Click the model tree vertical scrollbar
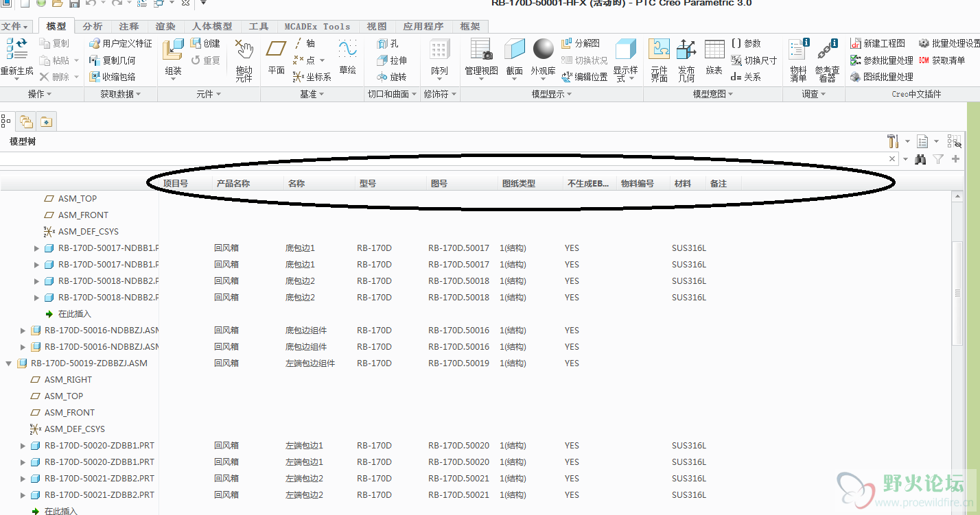Viewport: 980px width, 515px height. 958,293
